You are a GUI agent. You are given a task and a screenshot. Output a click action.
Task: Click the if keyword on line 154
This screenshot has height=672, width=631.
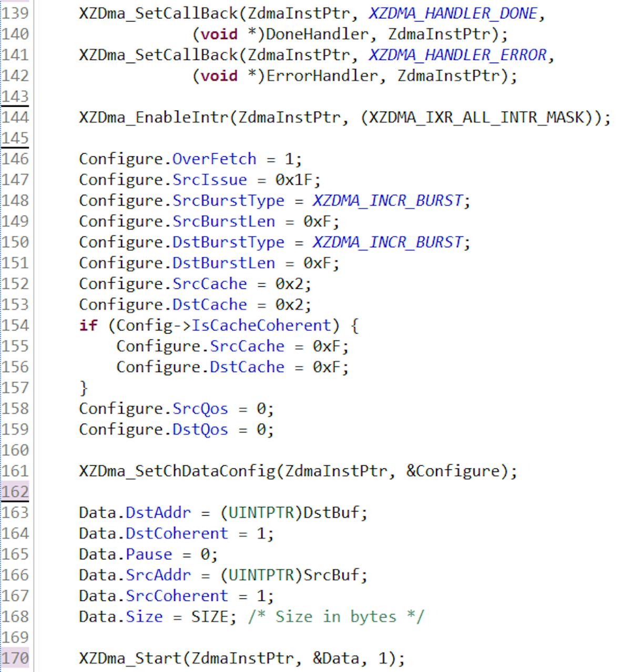[88, 325]
